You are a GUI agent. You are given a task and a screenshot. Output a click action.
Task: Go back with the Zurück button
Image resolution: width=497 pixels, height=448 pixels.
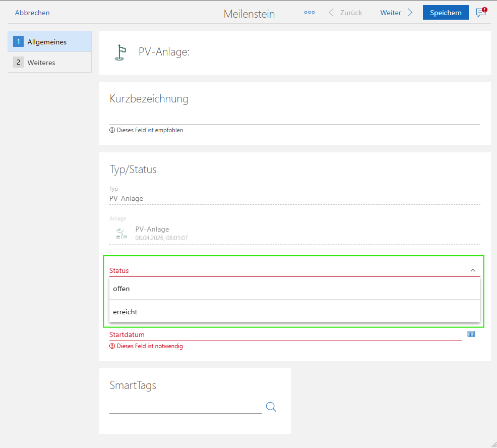pos(345,13)
